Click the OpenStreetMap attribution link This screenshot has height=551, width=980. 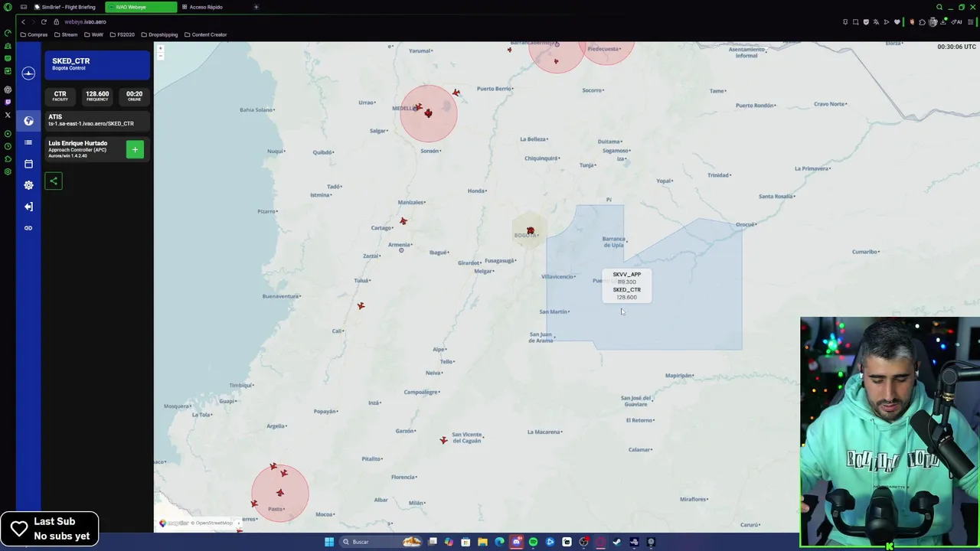[214, 523]
